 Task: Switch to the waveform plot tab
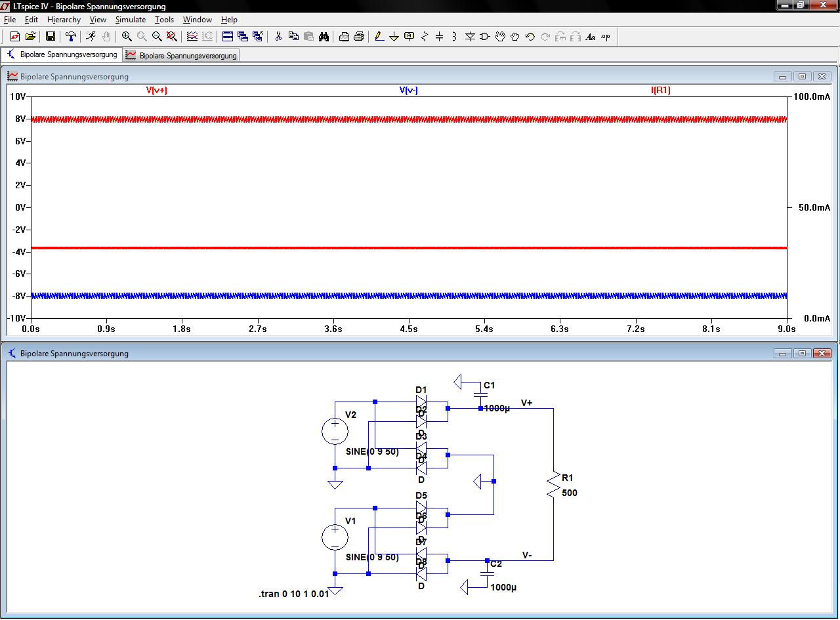[x=181, y=56]
